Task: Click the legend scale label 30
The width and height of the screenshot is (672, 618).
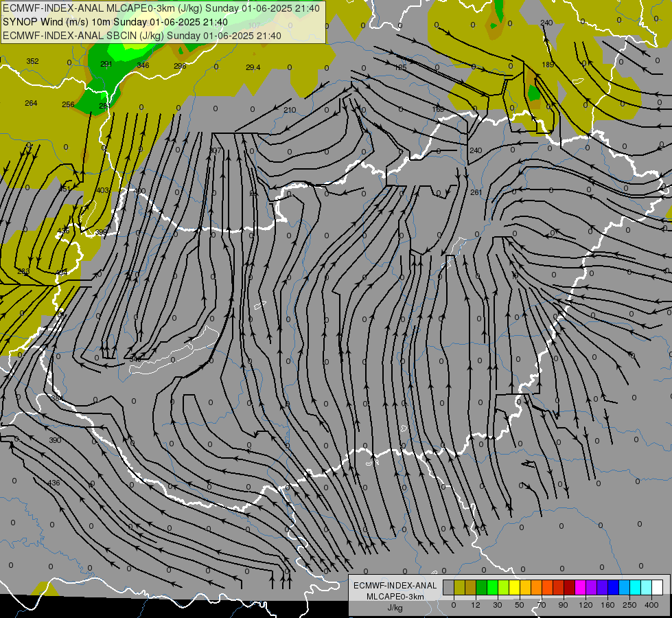Action: 497,605
